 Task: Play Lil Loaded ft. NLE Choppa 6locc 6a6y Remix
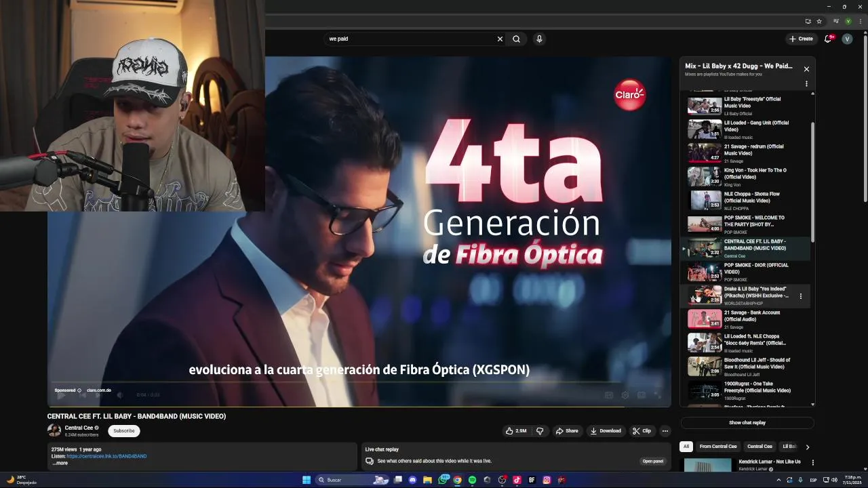click(745, 343)
